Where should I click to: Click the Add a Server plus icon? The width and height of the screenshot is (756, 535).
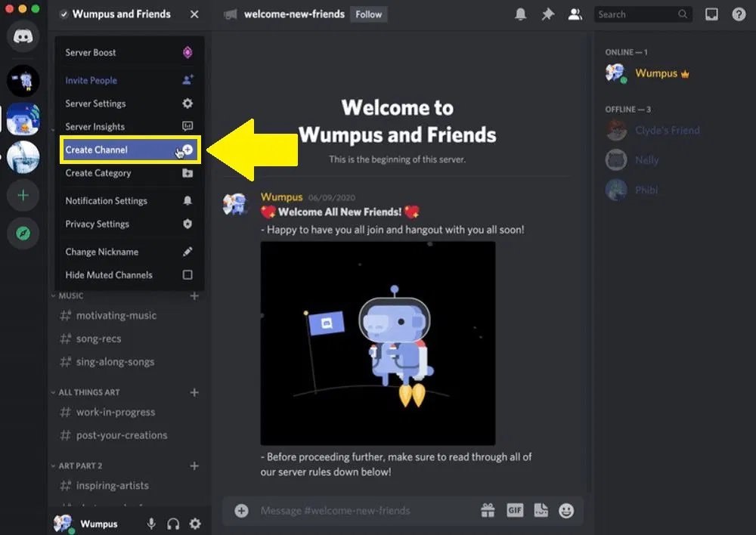(x=23, y=195)
